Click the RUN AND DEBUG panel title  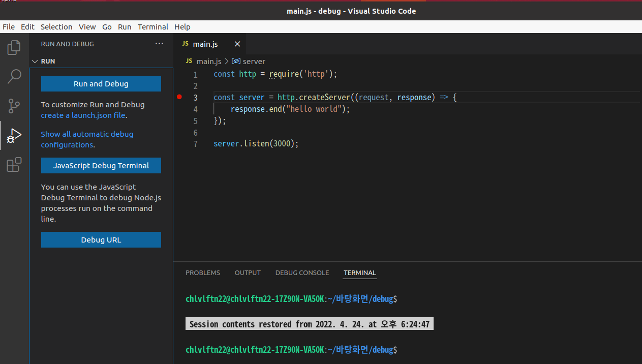pyautogui.click(x=68, y=44)
